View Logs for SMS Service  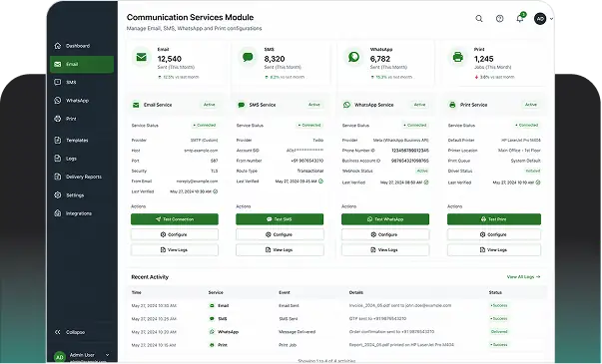pos(280,249)
